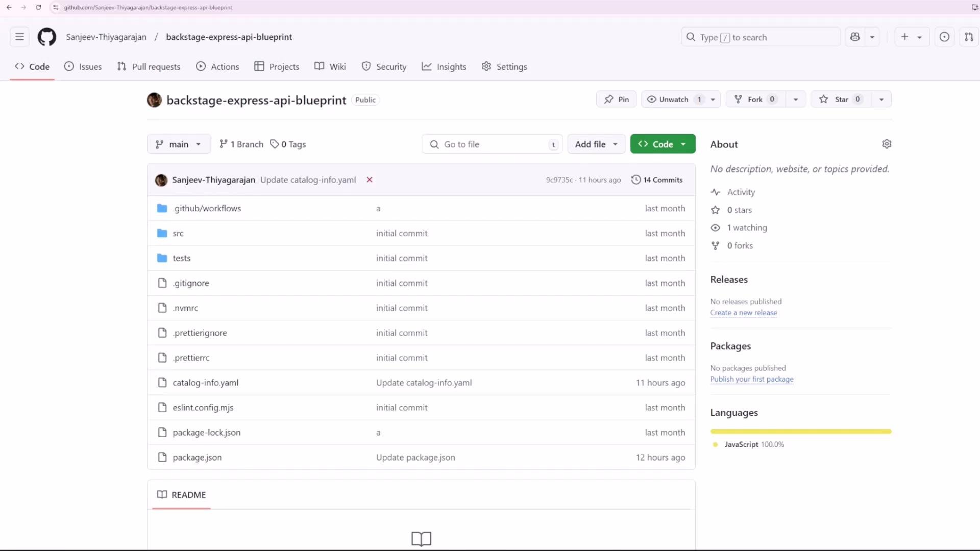Select the README tab

pyautogui.click(x=182, y=494)
